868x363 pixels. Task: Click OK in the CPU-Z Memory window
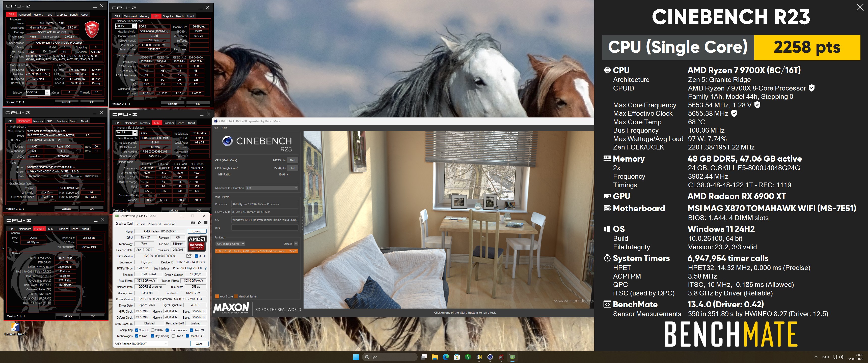coord(93,316)
